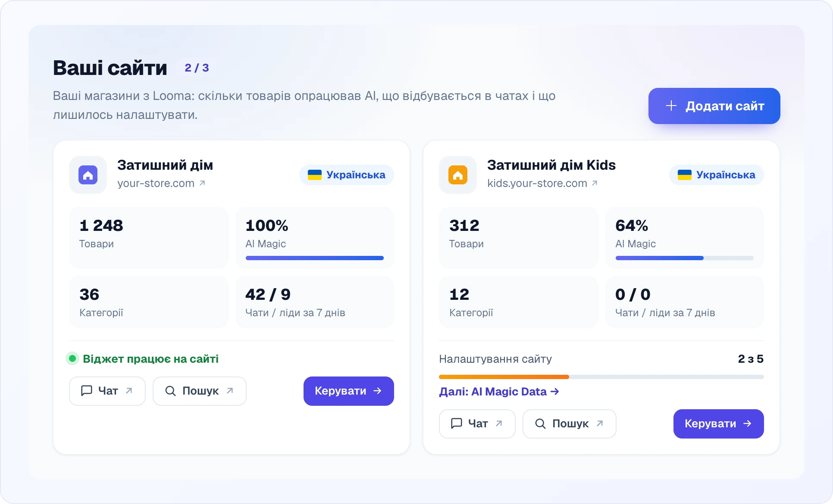The width and height of the screenshot is (833, 504).
Task: Add a new site with Додати сайт
Action: (x=714, y=106)
